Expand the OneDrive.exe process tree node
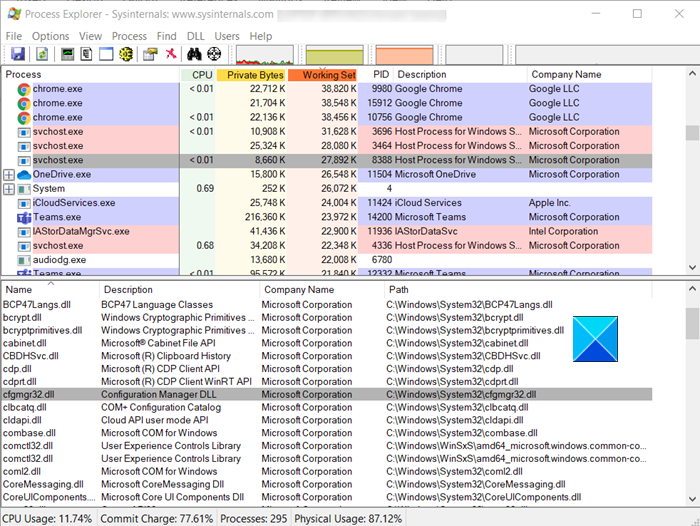The height and width of the screenshot is (526, 700). coord(9,174)
